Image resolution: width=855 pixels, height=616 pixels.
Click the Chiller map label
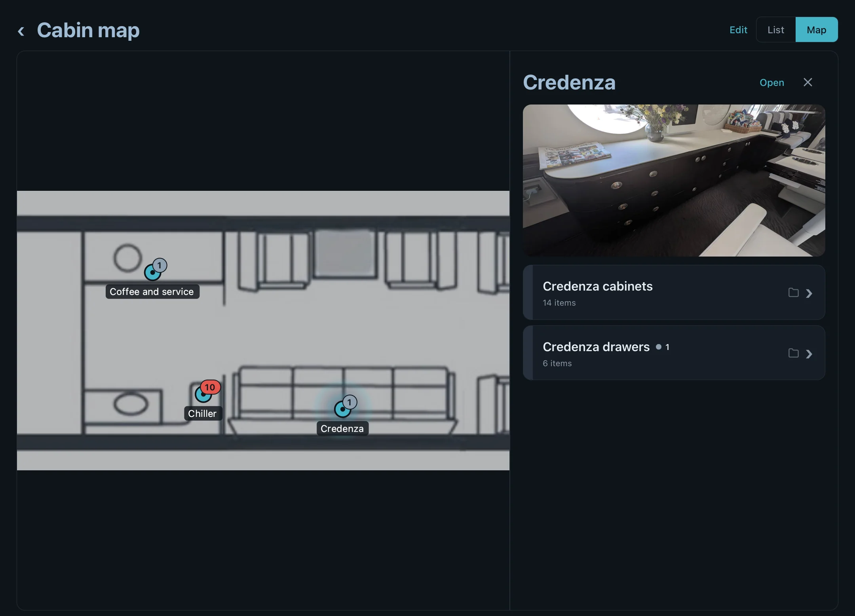coord(203,414)
